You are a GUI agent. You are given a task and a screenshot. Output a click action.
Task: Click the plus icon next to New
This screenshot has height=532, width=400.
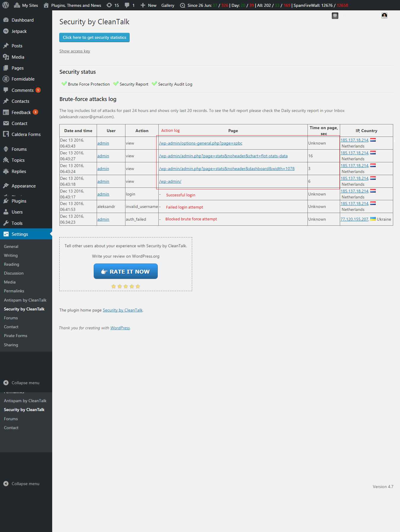pos(143,5)
